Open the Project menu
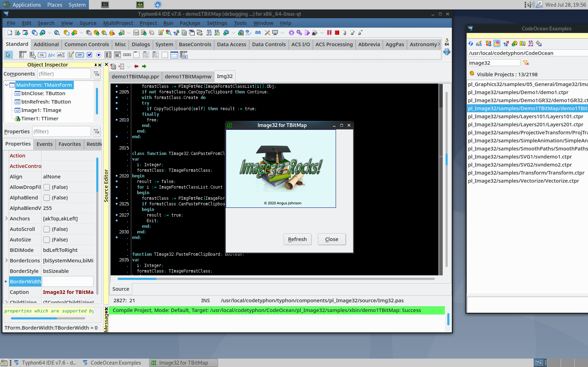This screenshot has width=588, height=367. pyautogui.click(x=148, y=23)
